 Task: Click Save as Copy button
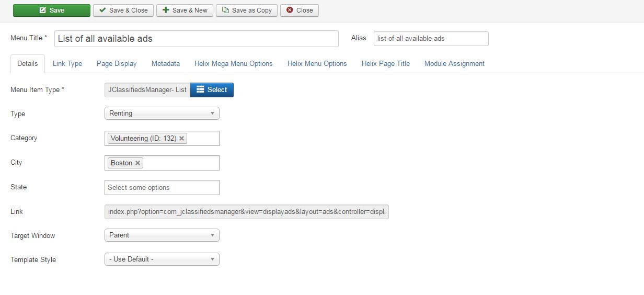click(x=247, y=10)
